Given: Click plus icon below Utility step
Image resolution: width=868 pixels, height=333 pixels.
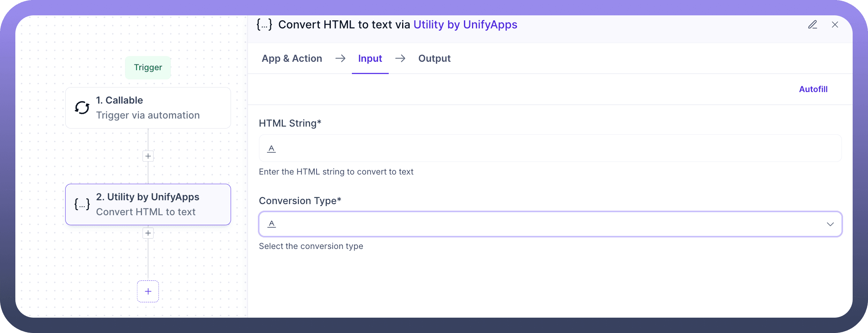Looking at the screenshot, I should tap(148, 233).
